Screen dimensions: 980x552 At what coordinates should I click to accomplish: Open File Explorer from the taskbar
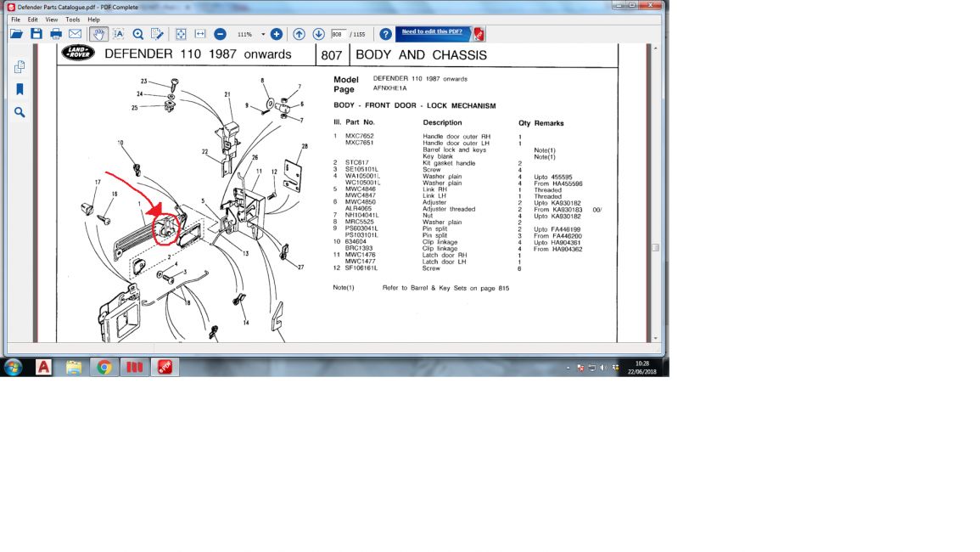click(74, 367)
